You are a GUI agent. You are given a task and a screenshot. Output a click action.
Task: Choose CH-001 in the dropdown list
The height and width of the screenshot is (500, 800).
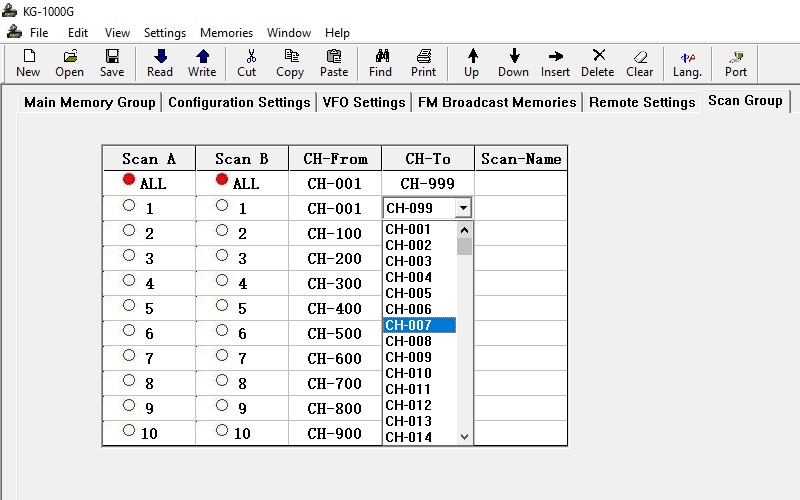click(x=419, y=229)
